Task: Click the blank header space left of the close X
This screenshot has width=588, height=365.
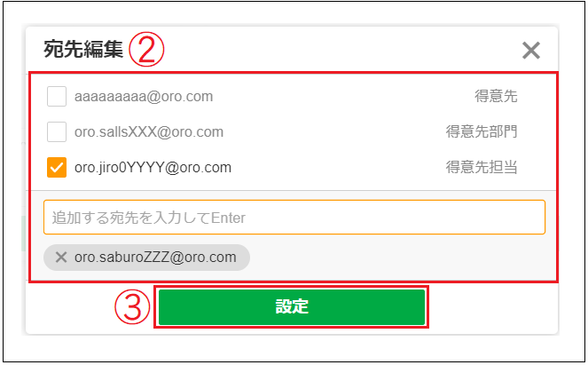Action: click(x=338, y=50)
